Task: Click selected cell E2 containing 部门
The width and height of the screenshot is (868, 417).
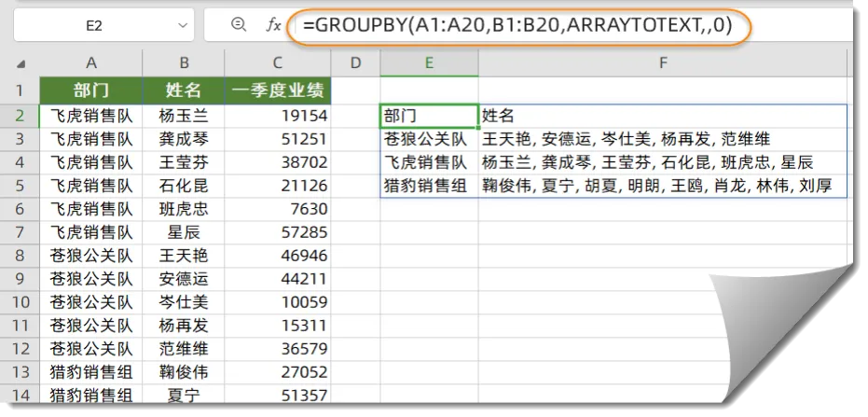Action: click(430, 116)
